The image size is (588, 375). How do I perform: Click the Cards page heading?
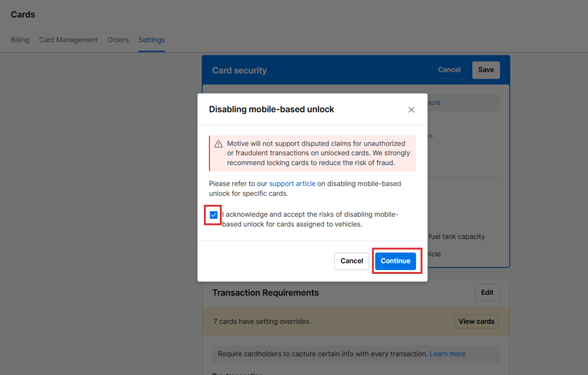click(23, 14)
